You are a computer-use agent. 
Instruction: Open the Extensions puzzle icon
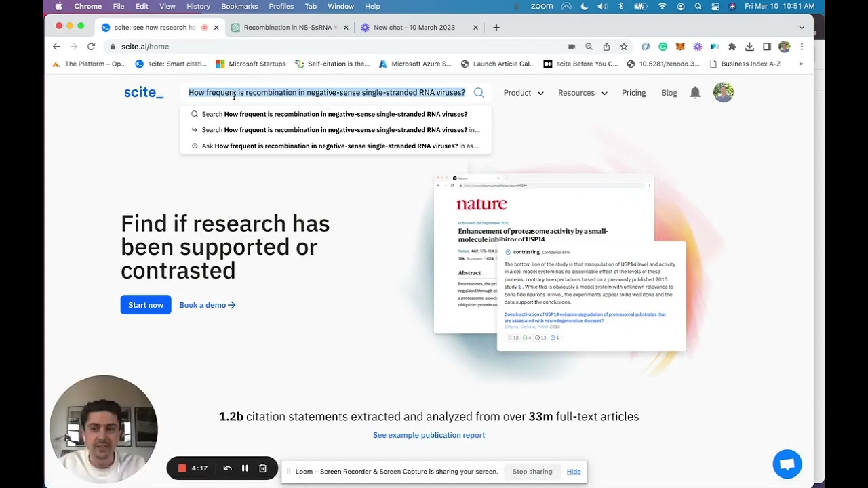[x=732, y=47]
